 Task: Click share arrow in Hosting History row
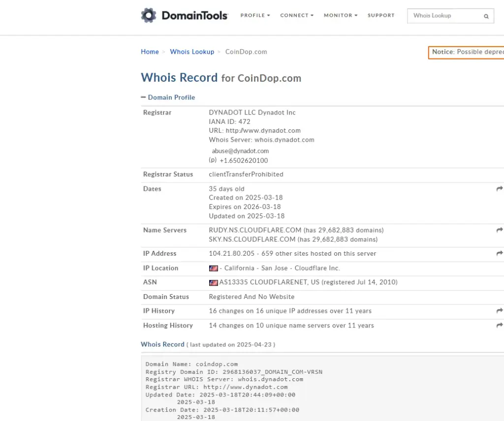point(500,325)
